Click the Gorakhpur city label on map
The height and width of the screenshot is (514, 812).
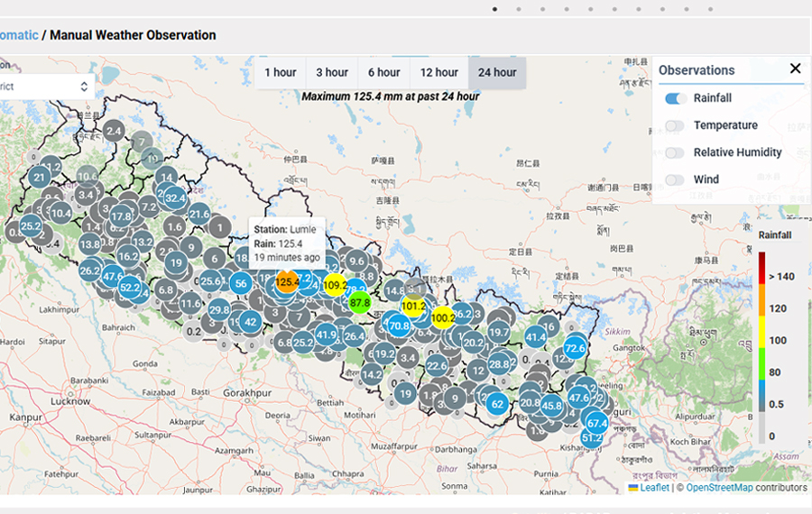click(x=247, y=393)
